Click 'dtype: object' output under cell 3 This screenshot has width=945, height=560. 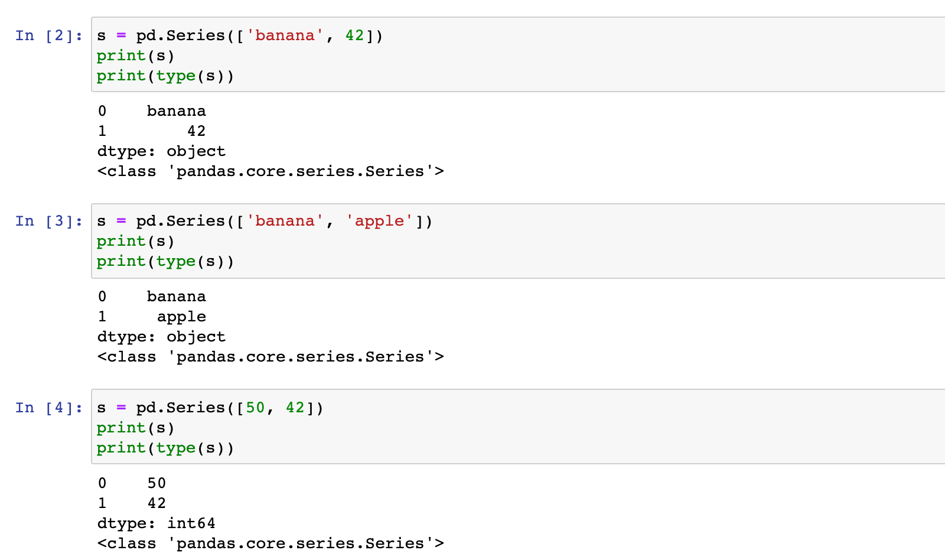(161, 337)
